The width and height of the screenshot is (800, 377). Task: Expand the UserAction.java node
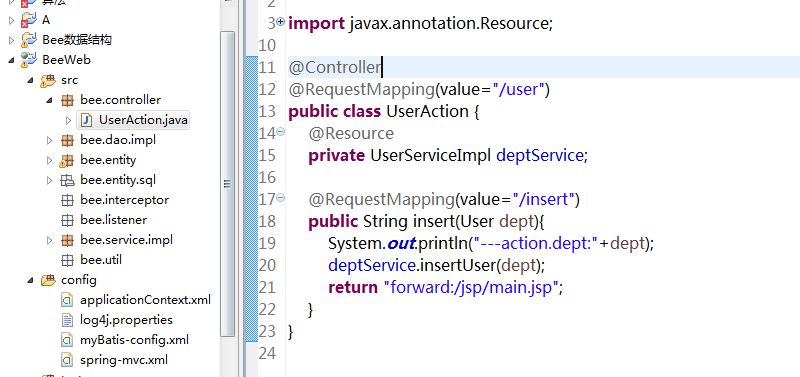(69, 120)
